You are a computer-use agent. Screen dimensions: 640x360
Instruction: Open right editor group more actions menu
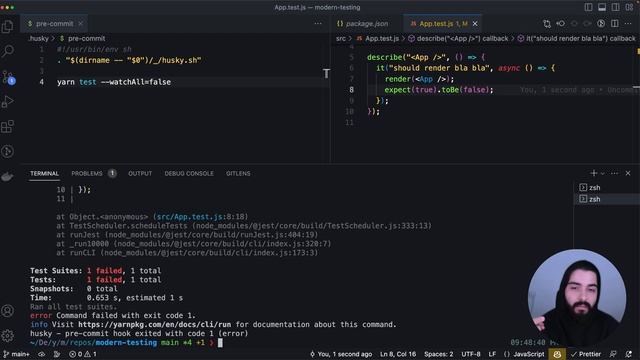(x=628, y=24)
